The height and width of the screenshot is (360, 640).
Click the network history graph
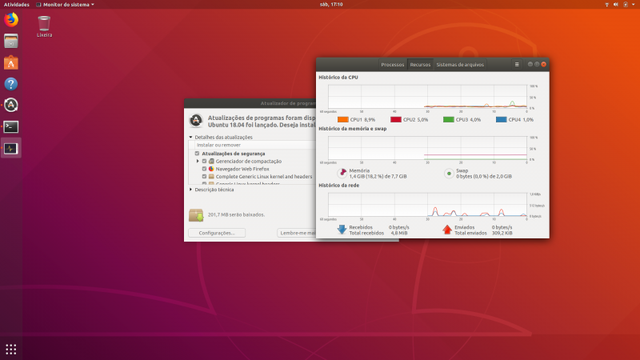427,204
